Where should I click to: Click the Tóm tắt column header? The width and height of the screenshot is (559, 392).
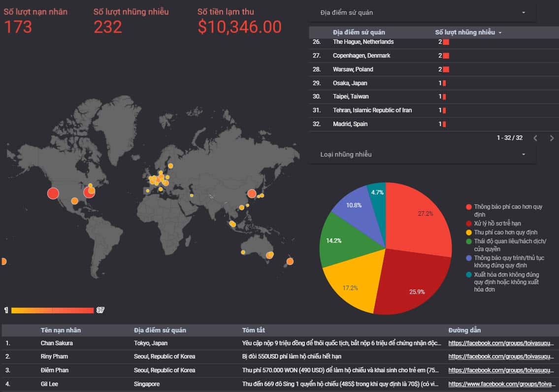point(253,330)
